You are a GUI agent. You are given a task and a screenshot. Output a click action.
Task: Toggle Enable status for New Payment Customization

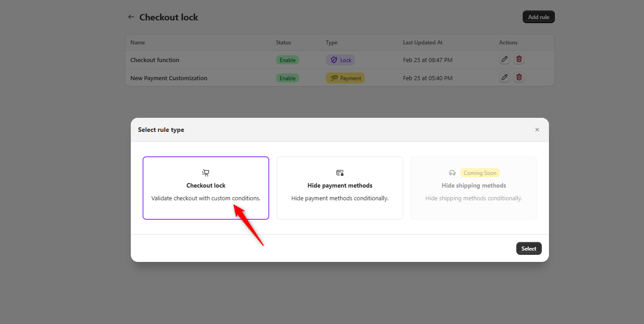[287, 77]
